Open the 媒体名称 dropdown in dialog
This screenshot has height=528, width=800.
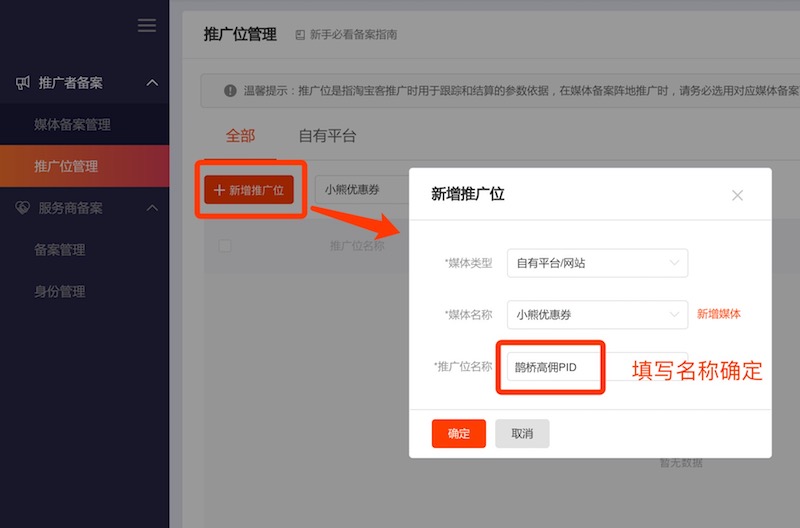click(x=597, y=314)
